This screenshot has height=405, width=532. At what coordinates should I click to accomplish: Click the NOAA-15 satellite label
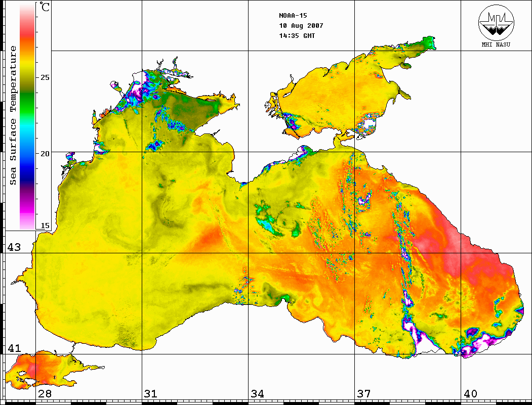tap(293, 16)
